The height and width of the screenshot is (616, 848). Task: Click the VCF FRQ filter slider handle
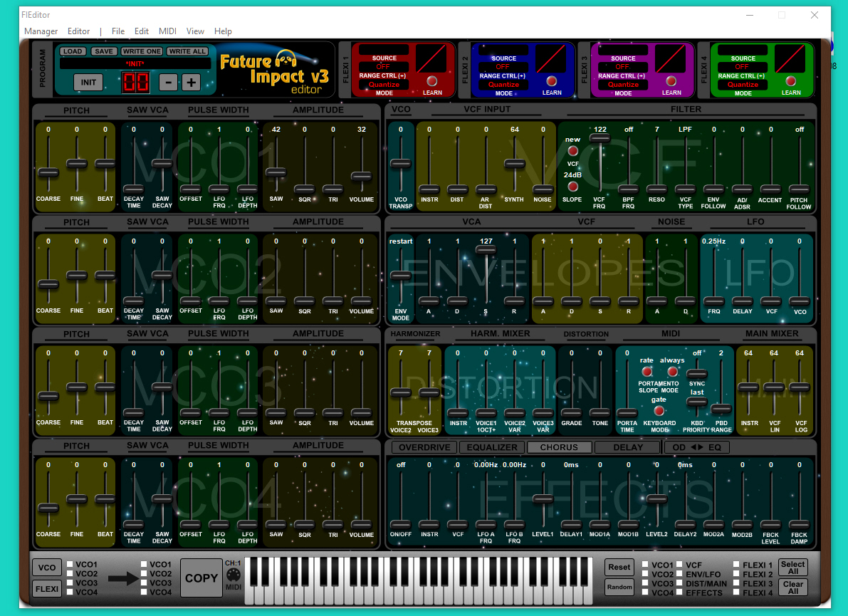(600, 138)
